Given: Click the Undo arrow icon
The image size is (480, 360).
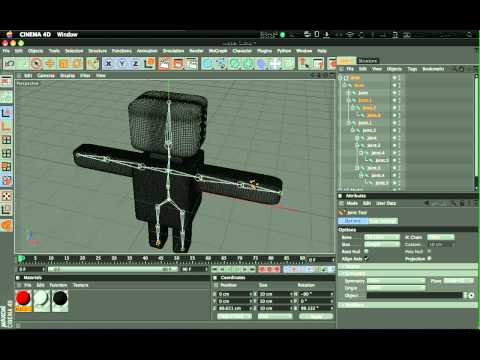Looking at the screenshot, I should click(10, 63).
